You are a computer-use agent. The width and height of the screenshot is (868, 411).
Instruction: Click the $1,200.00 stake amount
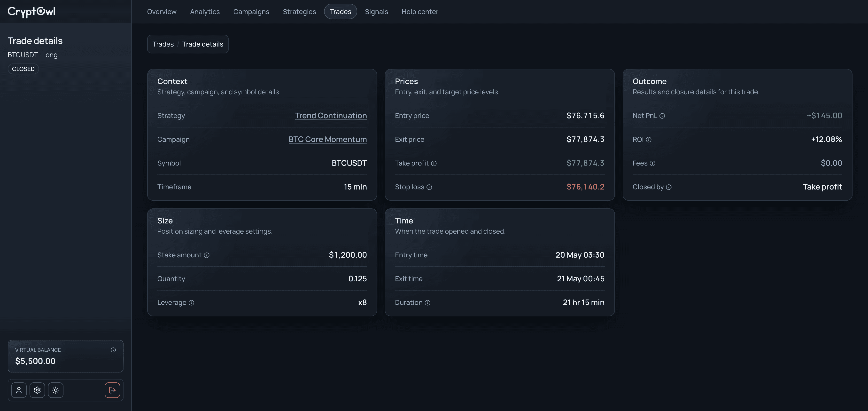coord(348,255)
